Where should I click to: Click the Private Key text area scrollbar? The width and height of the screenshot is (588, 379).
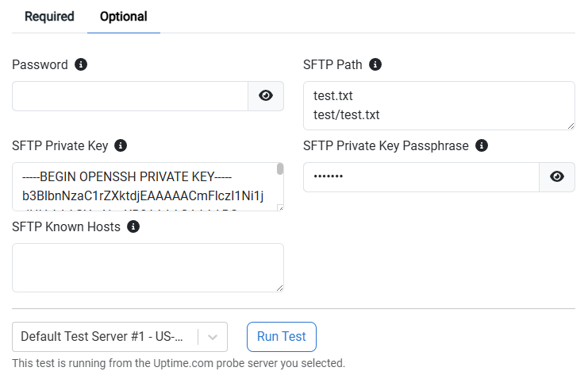click(x=280, y=169)
